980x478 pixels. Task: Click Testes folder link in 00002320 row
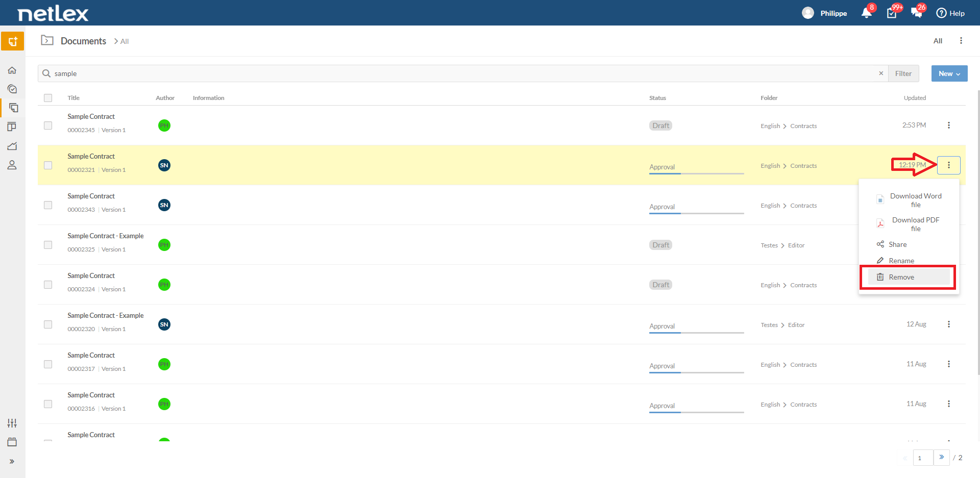click(x=769, y=325)
